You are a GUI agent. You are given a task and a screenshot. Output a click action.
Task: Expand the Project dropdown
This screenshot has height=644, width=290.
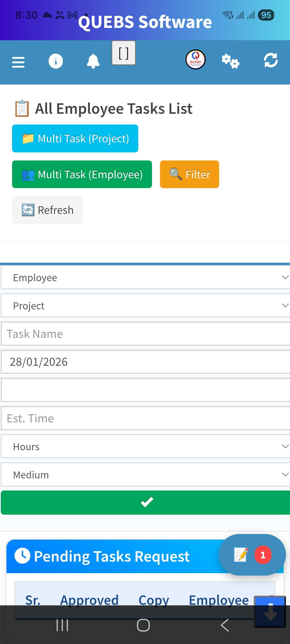[x=145, y=306]
